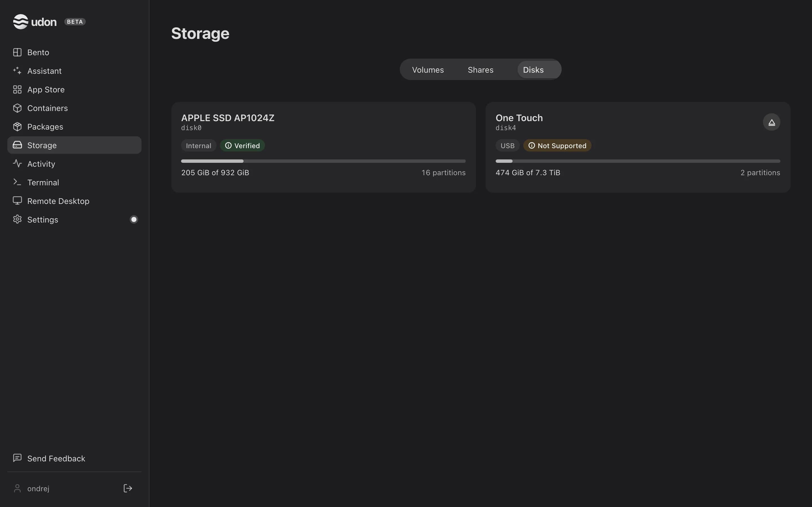Open the Terminal prompt icon
Screen dimensions: 812x507
(17, 182)
